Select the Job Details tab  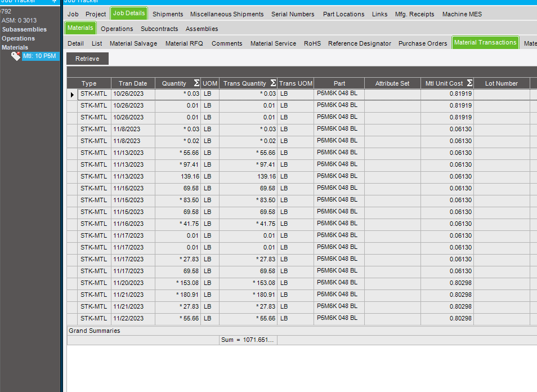click(x=129, y=13)
